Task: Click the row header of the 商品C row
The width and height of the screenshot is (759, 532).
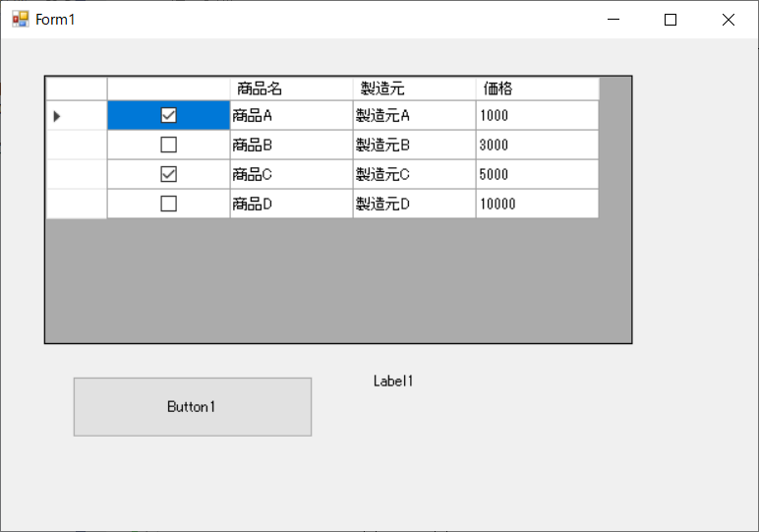Action: [x=77, y=174]
